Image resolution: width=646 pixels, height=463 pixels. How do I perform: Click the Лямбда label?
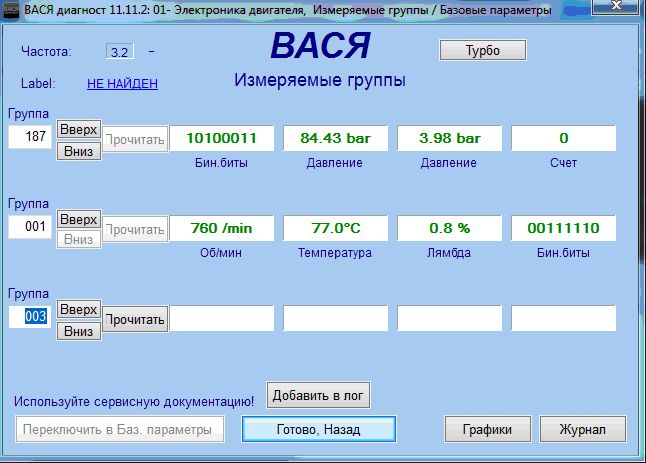click(449, 253)
